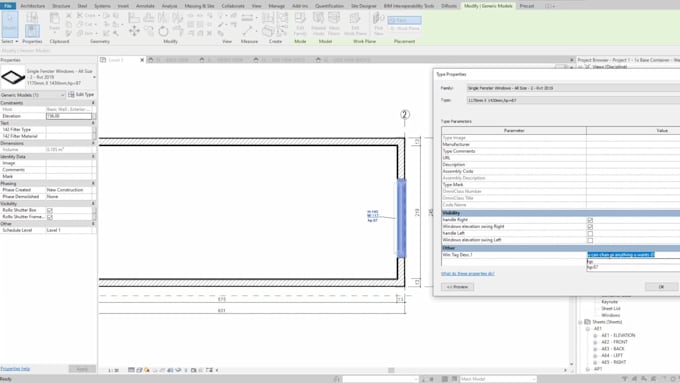
Task: Click the Edit Family icon
Action: tap(300, 24)
